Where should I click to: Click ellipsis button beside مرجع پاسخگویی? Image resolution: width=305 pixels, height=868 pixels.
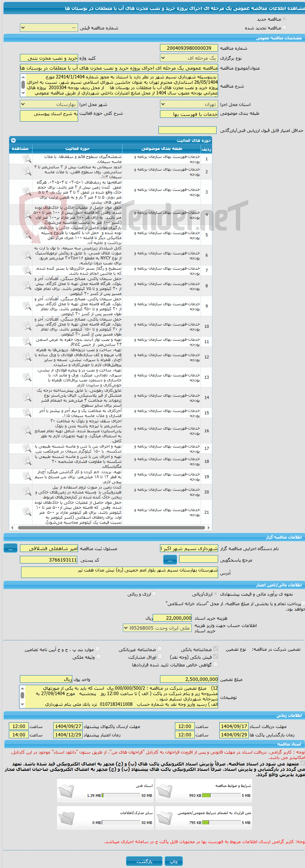click(170, 560)
